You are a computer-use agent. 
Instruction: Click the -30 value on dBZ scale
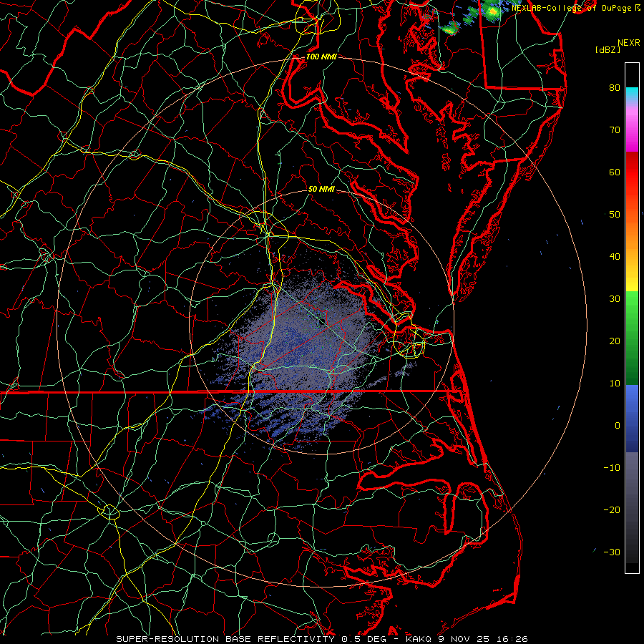click(612, 552)
